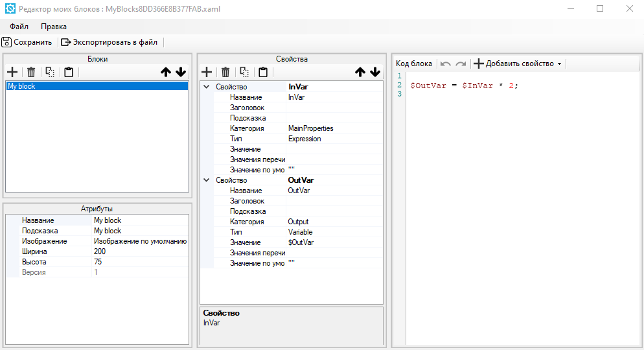This screenshot has height=350, width=644.
Task: Add a new property in Свойства panel
Action: click(x=206, y=72)
